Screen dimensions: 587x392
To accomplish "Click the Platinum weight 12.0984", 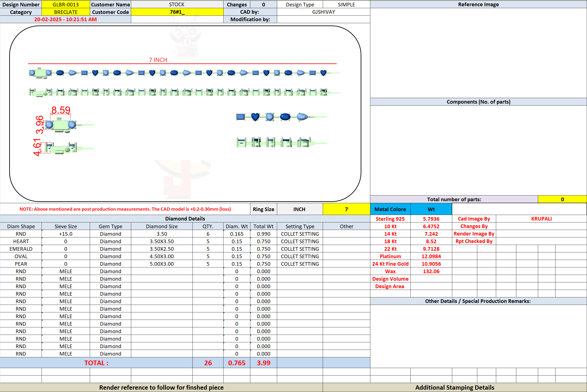I will (x=431, y=256).
